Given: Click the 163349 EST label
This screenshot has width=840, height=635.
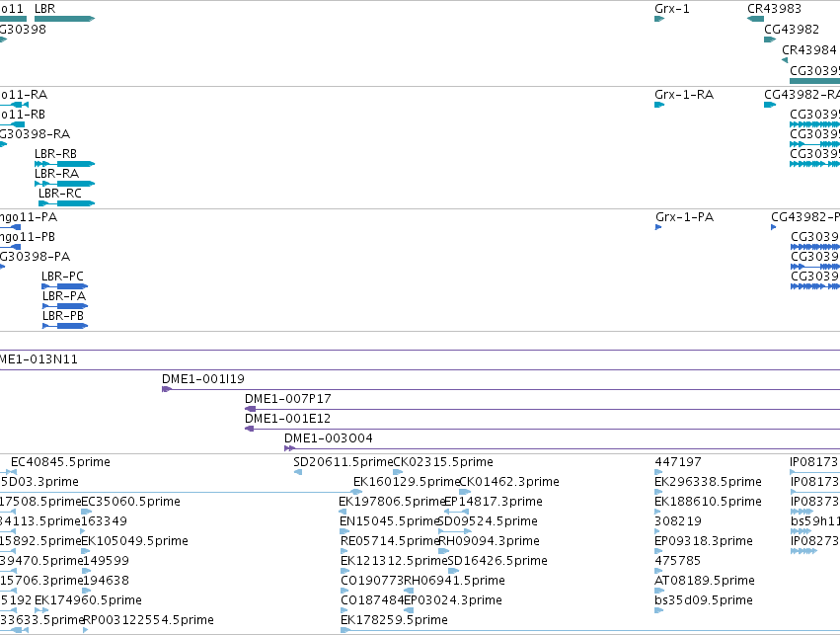Looking at the screenshot, I should coord(104,520).
